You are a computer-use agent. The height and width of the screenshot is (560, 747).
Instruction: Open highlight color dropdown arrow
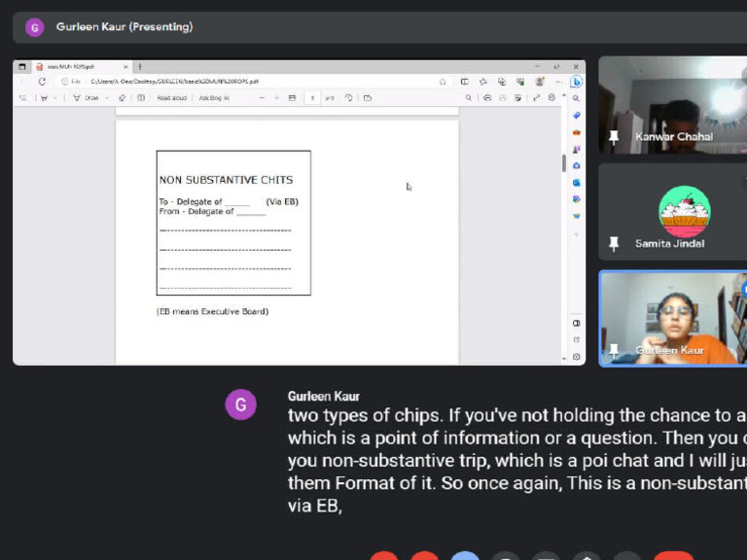(55, 97)
